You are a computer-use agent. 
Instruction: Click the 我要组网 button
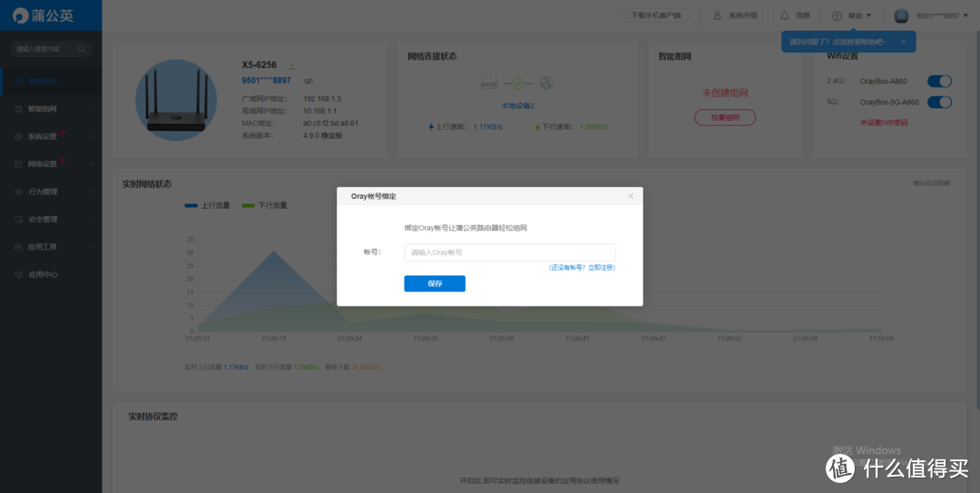tap(725, 117)
